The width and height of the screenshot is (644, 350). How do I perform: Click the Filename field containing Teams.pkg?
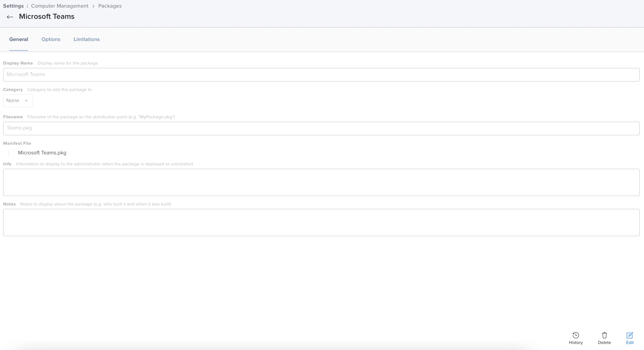321,128
